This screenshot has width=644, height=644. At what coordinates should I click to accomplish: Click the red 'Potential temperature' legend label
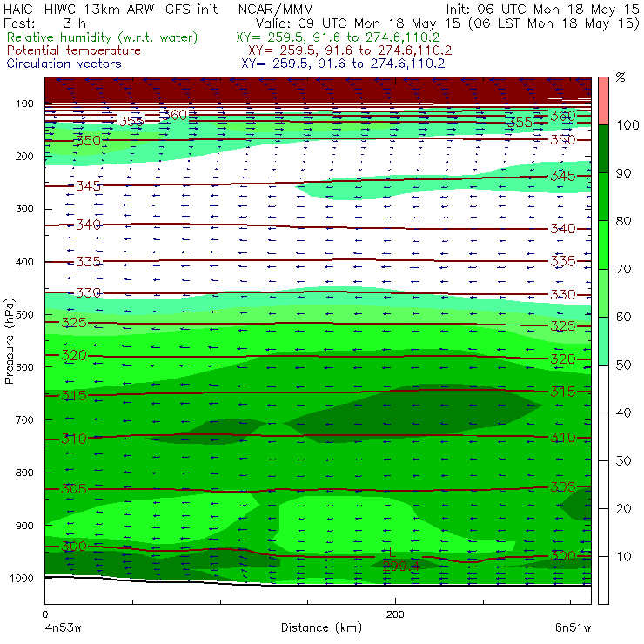click(73, 50)
